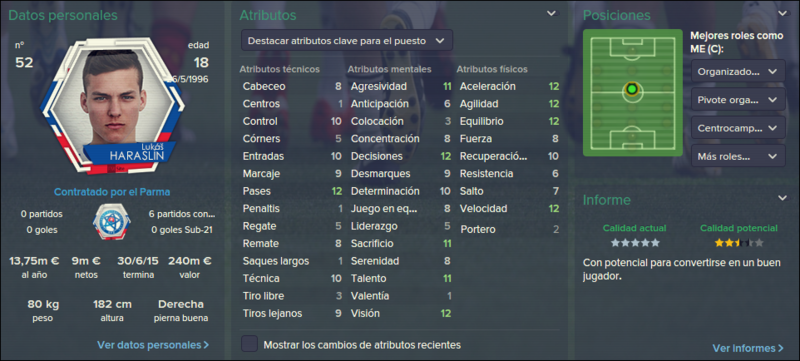Click the Slovakia national team badge icon
This screenshot has width=800, height=361.
click(x=111, y=222)
